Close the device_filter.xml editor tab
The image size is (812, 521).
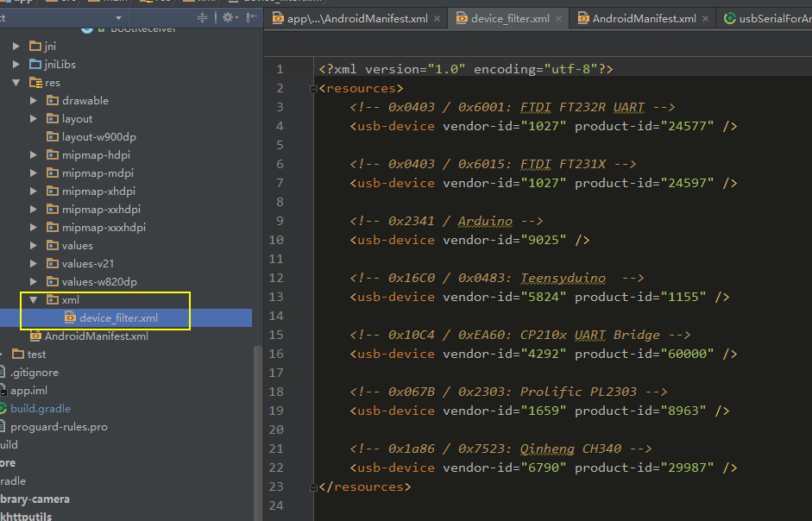[559, 19]
